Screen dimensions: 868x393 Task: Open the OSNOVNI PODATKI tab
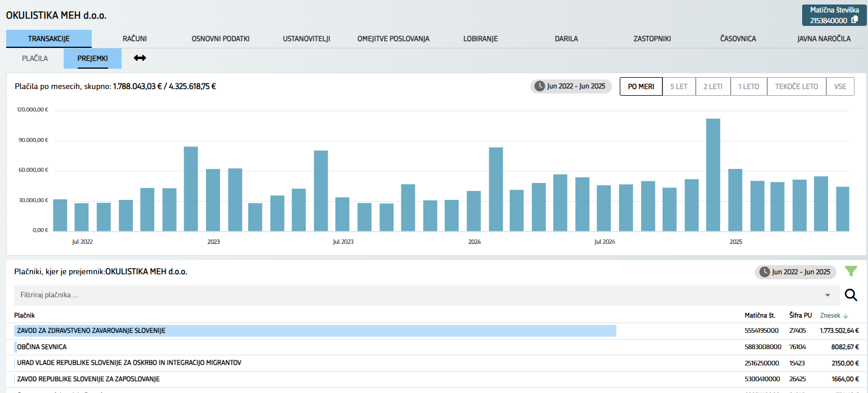pyautogui.click(x=220, y=39)
